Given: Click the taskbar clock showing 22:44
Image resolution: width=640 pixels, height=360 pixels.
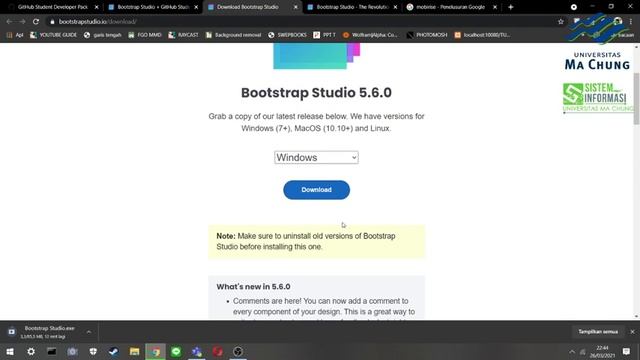Looking at the screenshot, I should pos(602,351).
